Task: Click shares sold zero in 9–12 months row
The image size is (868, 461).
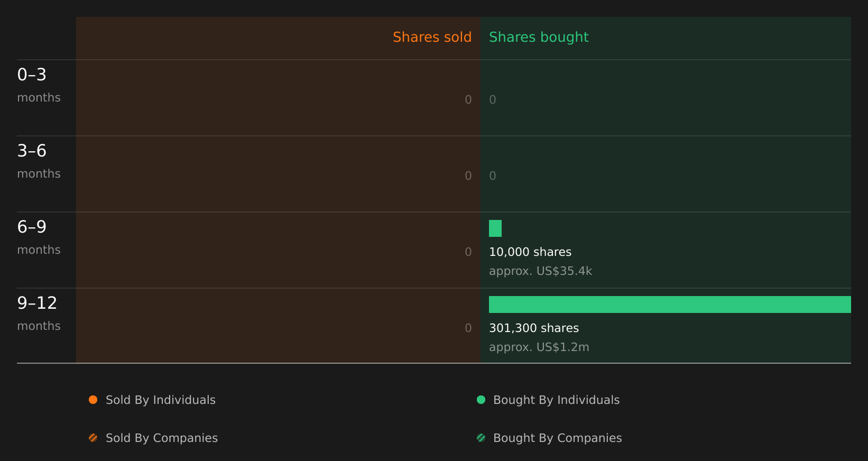Action: pos(468,328)
